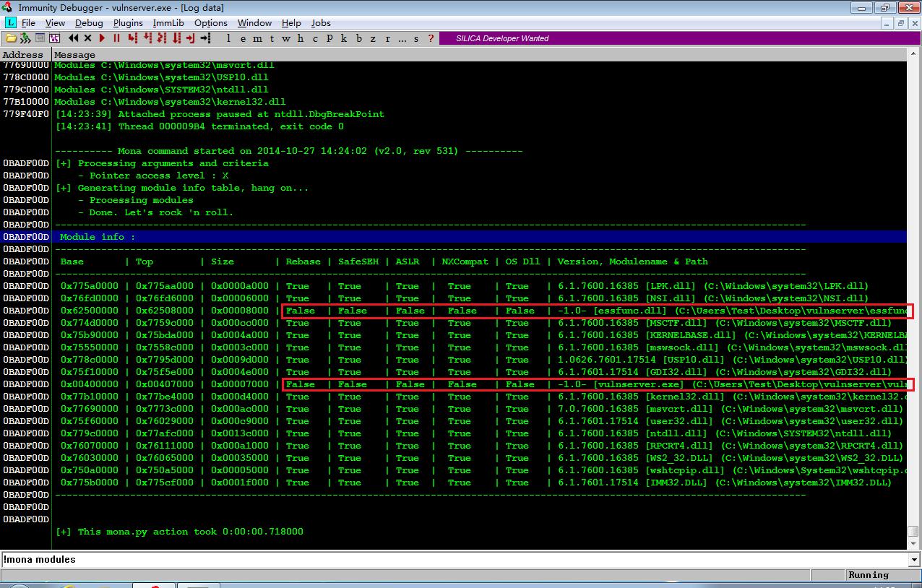Click the red question mark help icon
This screenshot has height=588, width=922.
tap(431, 38)
